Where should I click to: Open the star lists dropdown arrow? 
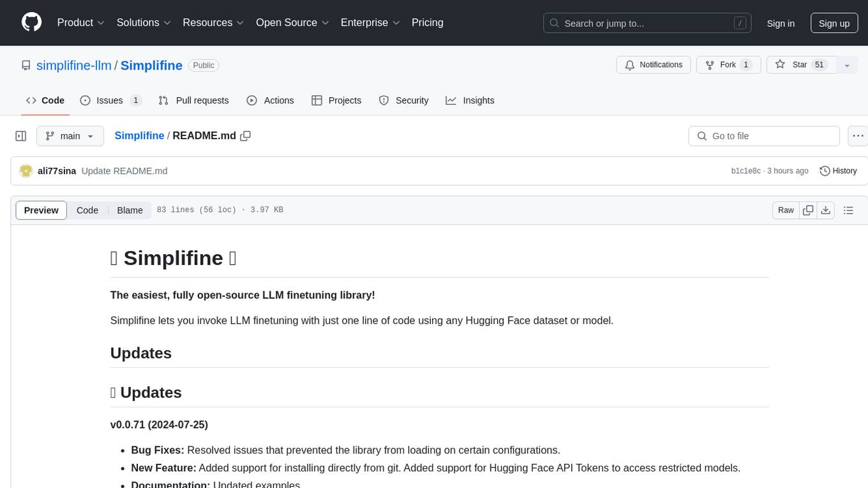[847, 65]
